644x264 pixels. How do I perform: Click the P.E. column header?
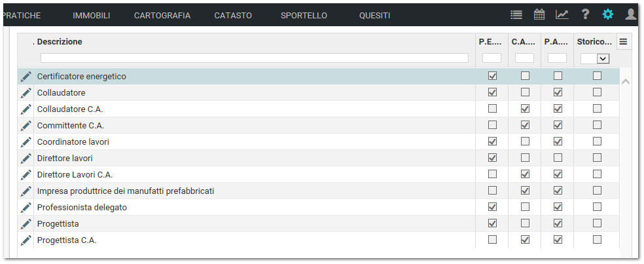pos(490,41)
